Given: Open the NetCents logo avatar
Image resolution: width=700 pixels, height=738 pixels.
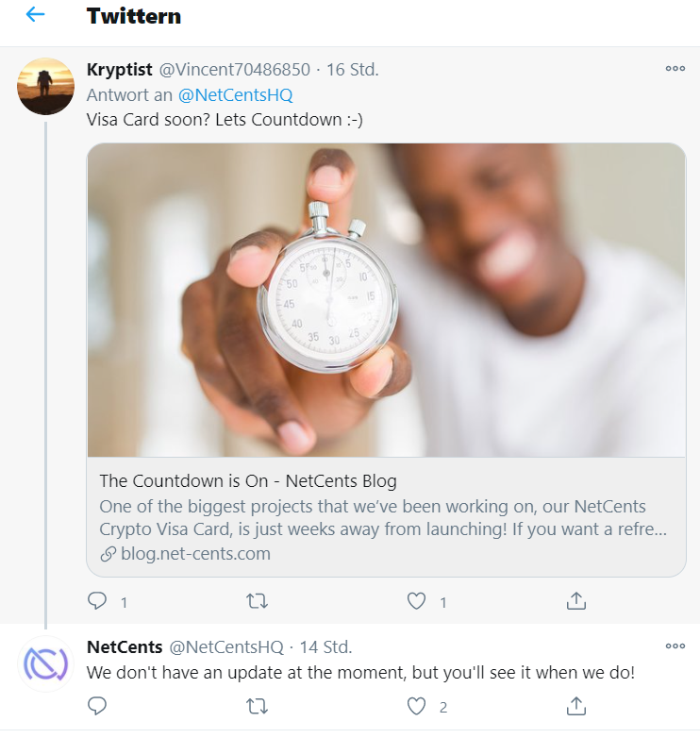Looking at the screenshot, I should [45, 664].
